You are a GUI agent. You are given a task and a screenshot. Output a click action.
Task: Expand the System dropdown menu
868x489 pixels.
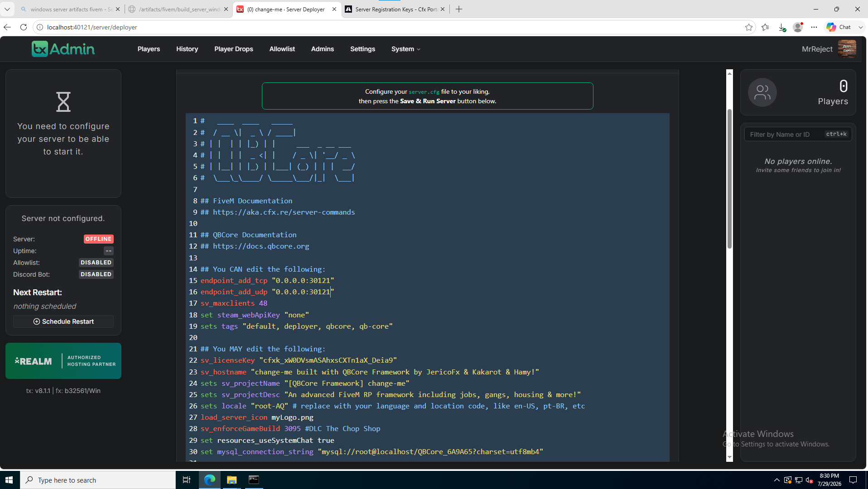coord(406,49)
